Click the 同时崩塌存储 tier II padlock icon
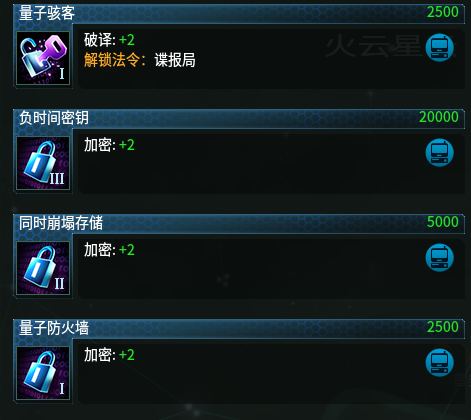The image size is (471, 420). click(43, 268)
